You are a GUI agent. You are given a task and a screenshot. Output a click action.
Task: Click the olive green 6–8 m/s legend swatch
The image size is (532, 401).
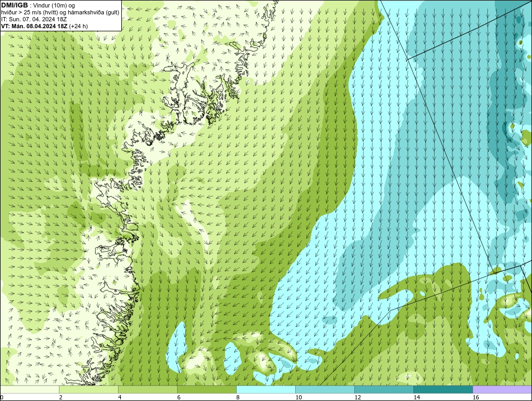point(206,389)
